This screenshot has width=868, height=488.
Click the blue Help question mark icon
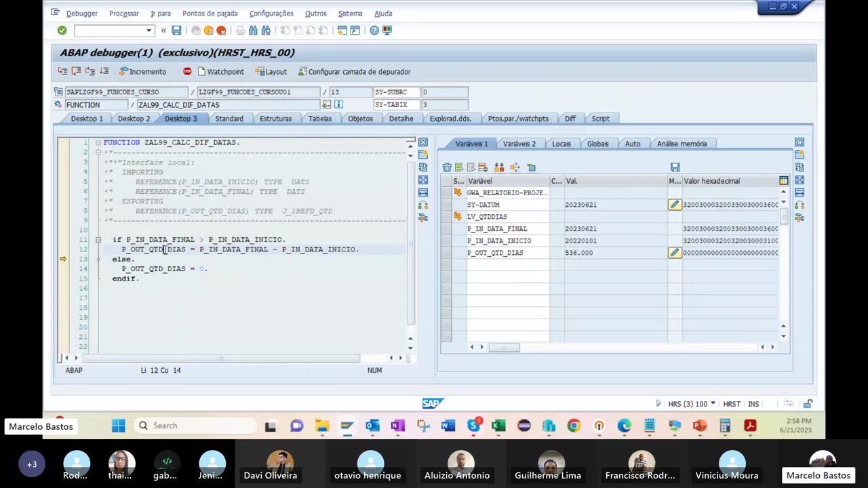374,30
